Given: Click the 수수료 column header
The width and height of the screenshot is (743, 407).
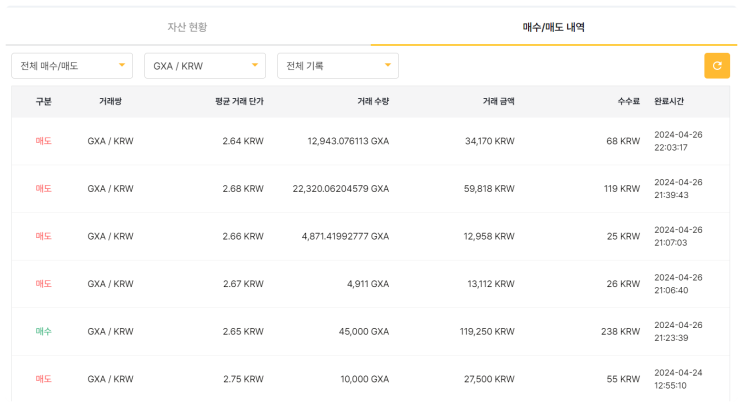Looking at the screenshot, I should (628, 101).
